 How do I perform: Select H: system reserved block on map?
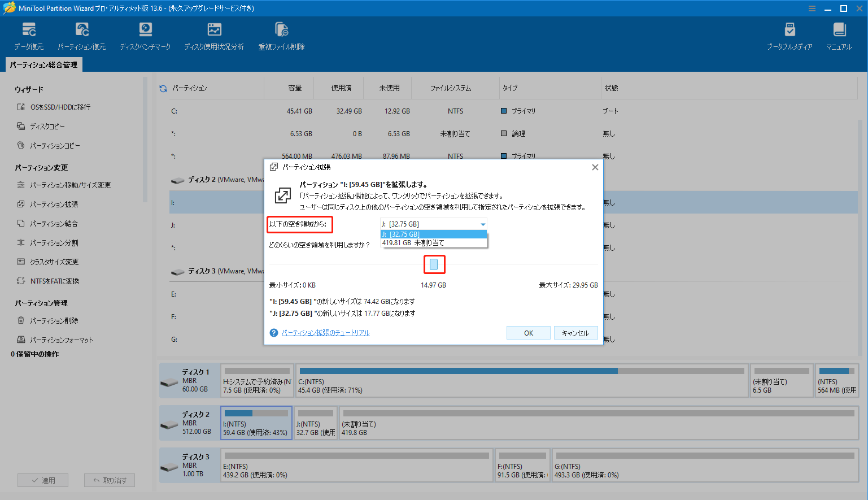pos(257,381)
